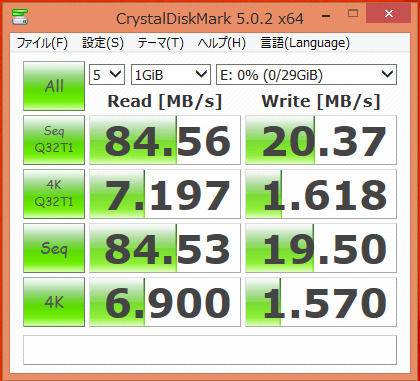Viewport: 420px width, 381px height.
Task: Select the 4K write value 1.570
Action: [321, 302]
